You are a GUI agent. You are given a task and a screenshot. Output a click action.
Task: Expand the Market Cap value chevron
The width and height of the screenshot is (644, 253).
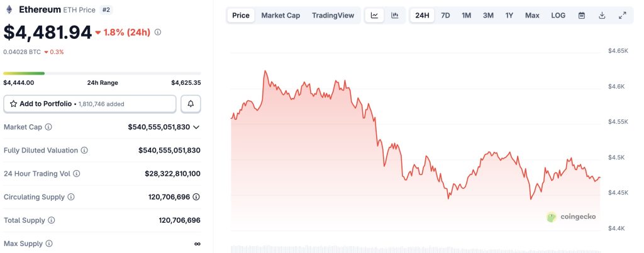[196, 127]
